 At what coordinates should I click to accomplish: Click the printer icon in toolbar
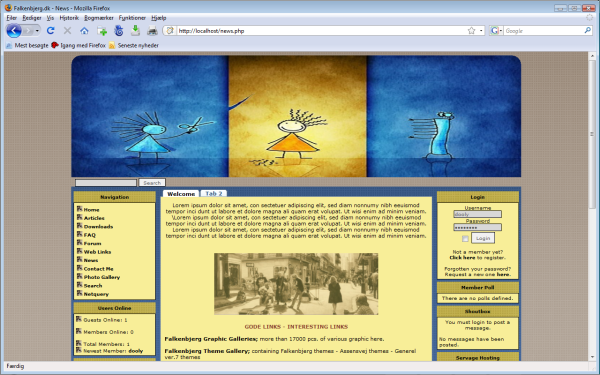(x=152, y=31)
